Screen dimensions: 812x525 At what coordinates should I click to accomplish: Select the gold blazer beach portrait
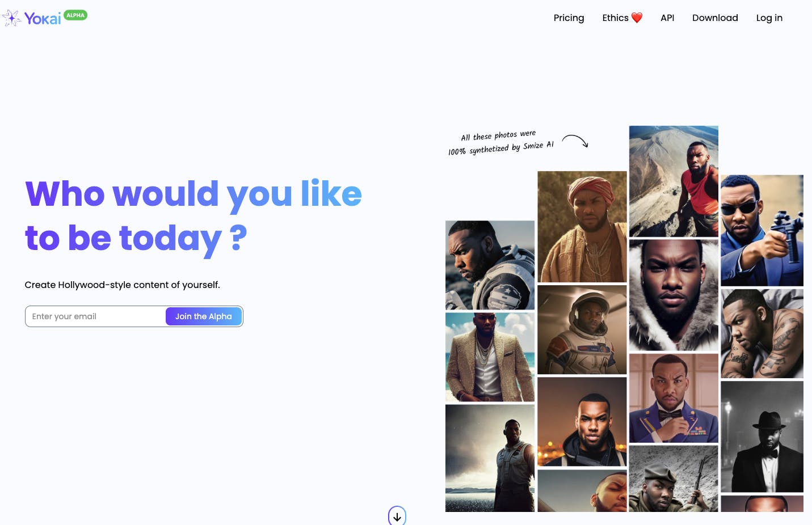(x=490, y=357)
